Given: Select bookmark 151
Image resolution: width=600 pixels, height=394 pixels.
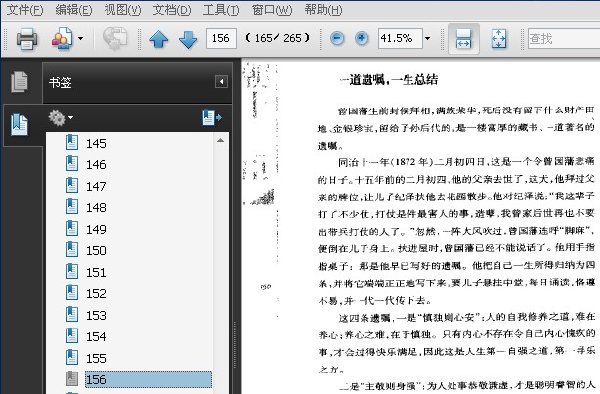Looking at the screenshot, I should point(96,272).
